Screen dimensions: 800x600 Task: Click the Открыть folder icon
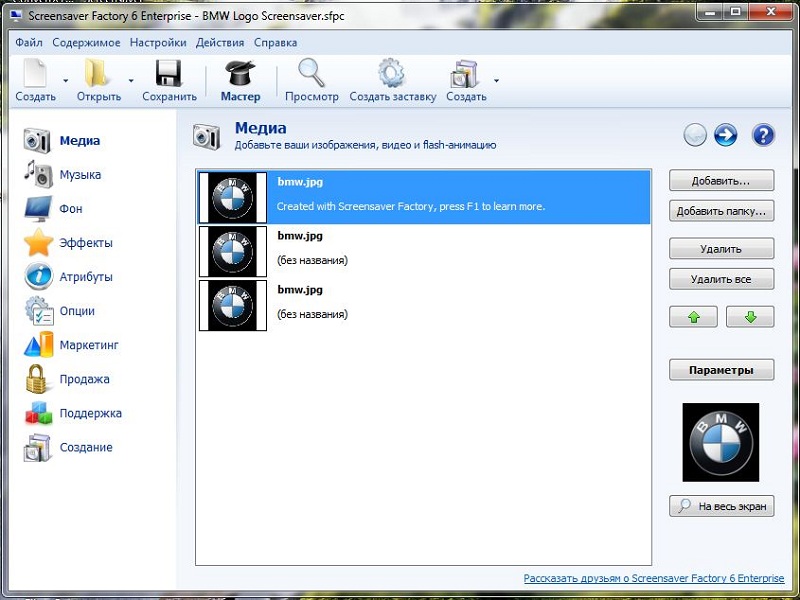click(x=97, y=73)
